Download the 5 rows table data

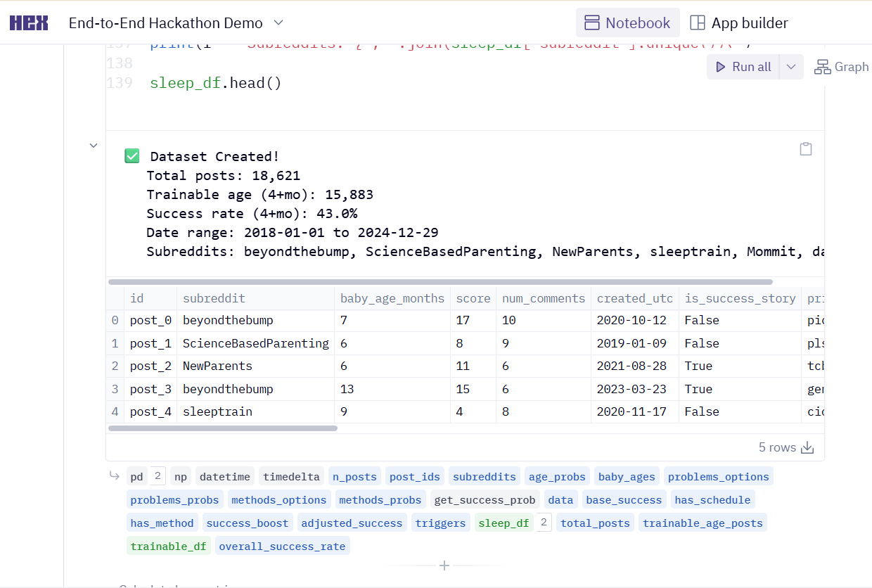pyautogui.click(x=807, y=447)
